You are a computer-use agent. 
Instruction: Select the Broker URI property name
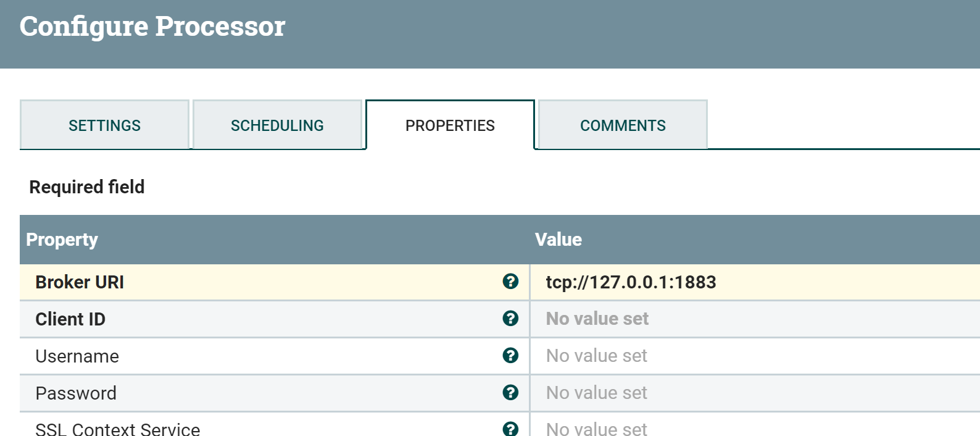(x=80, y=282)
